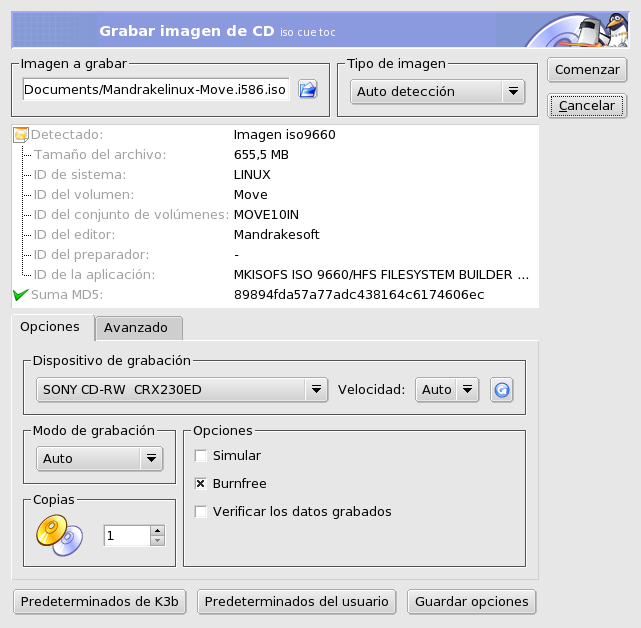Screen dimensions: 641x628
Task: Increase copies with the up arrow
Action: [157, 530]
